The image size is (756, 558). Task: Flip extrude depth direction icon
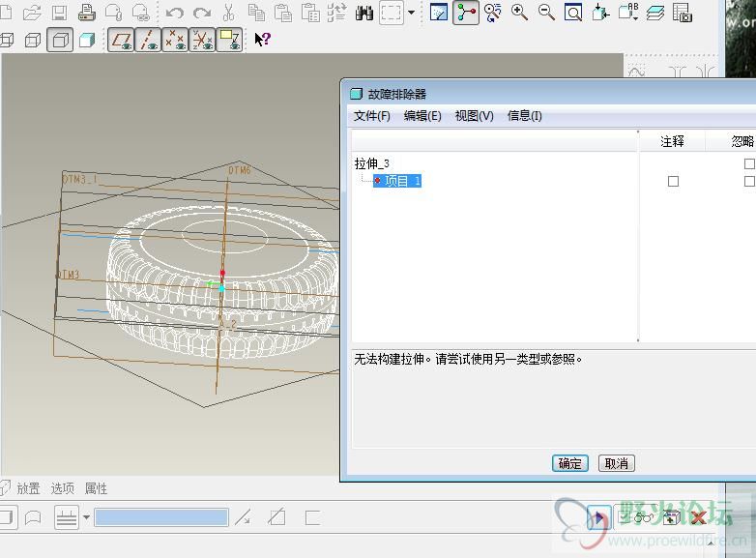coord(243,518)
